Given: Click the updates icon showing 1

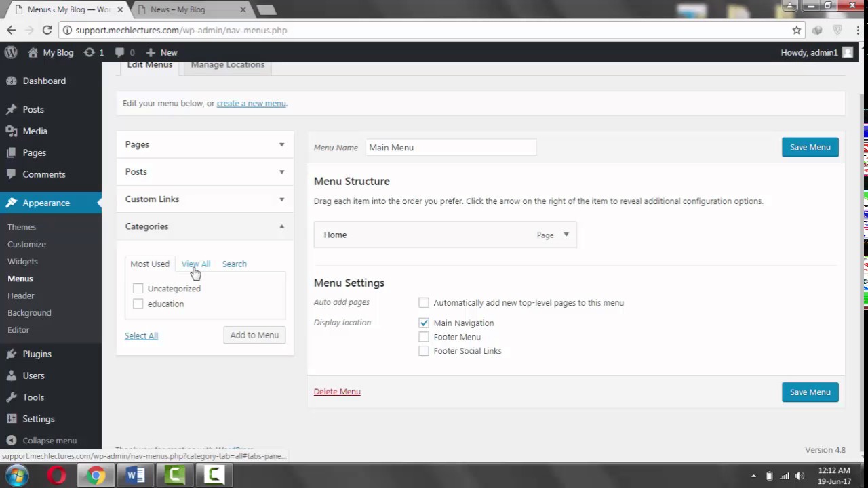Looking at the screenshot, I should [89, 52].
